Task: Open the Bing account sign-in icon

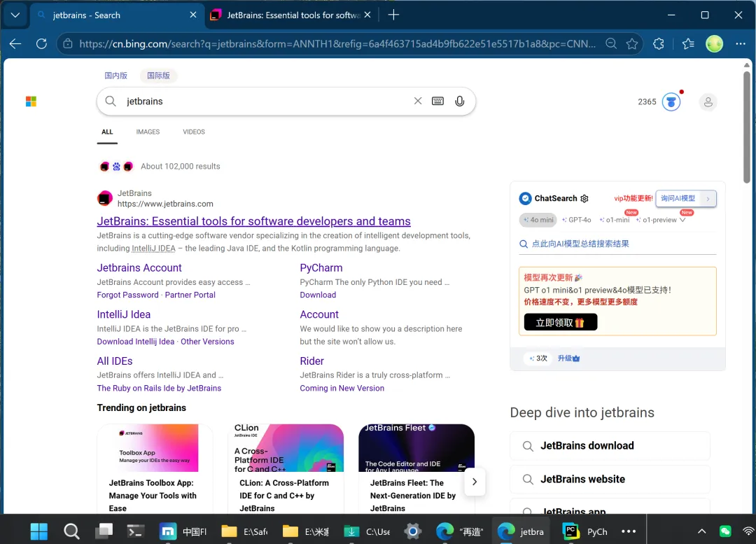Action: tap(708, 102)
